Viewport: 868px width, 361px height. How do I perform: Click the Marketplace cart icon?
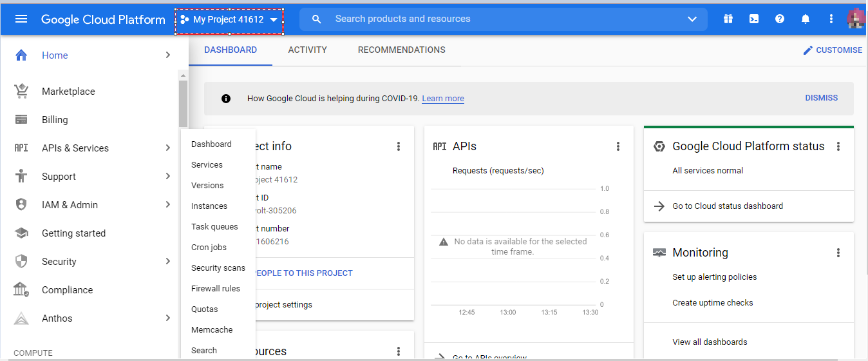point(21,92)
